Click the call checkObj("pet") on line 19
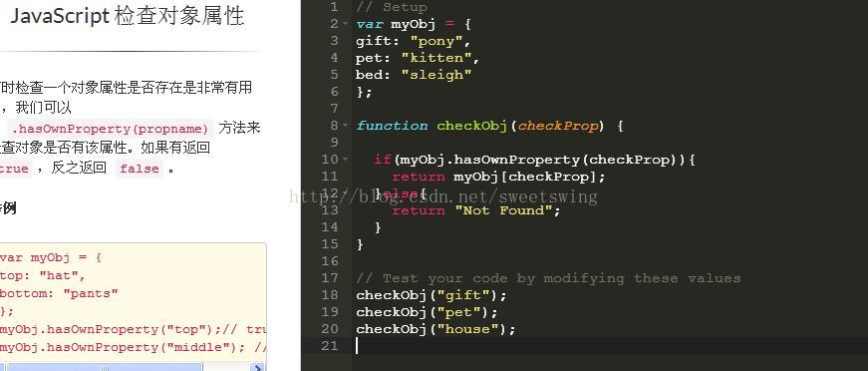 click(427, 312)
